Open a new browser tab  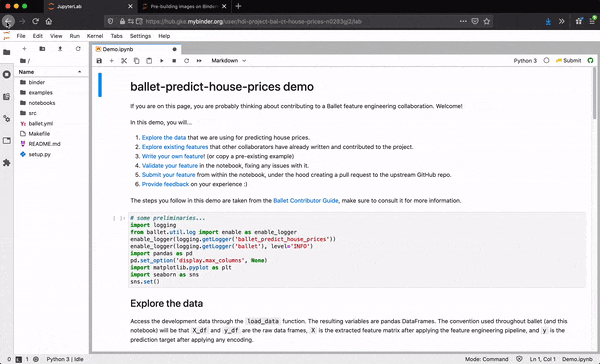pos(238,6)
